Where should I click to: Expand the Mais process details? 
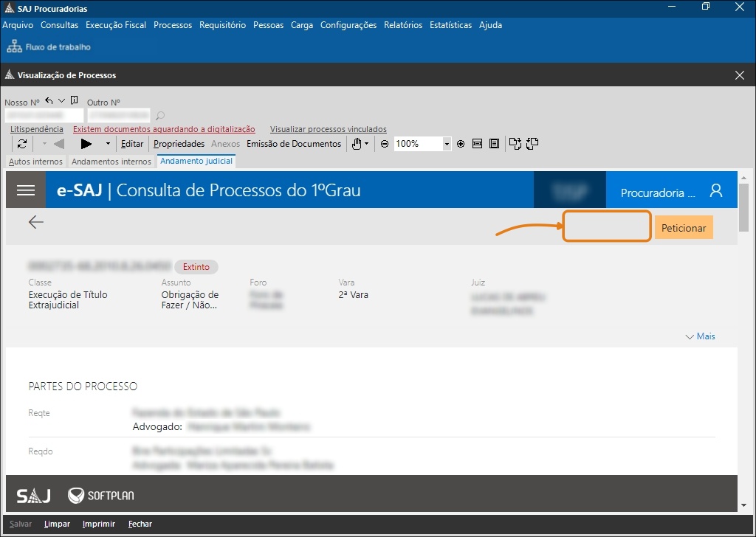point(701,336)
